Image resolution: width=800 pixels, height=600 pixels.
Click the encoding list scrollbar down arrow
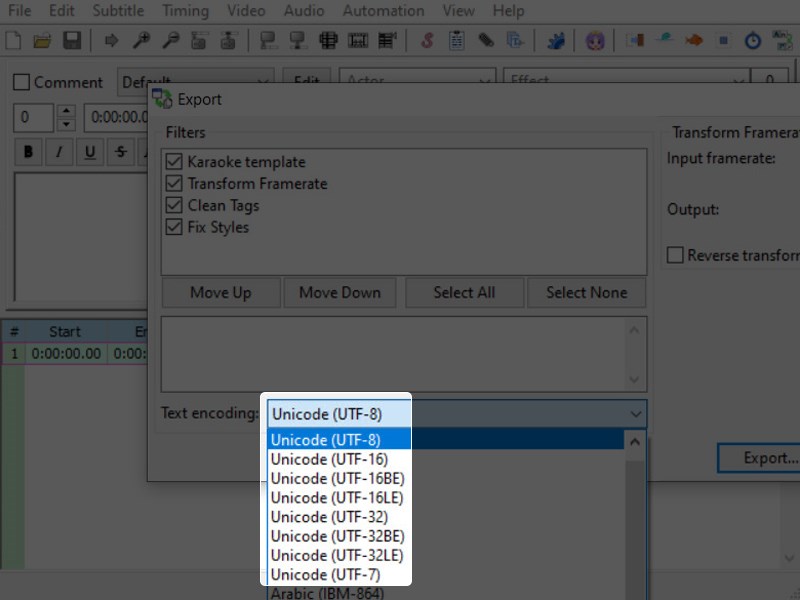click(x=635, y=593)
